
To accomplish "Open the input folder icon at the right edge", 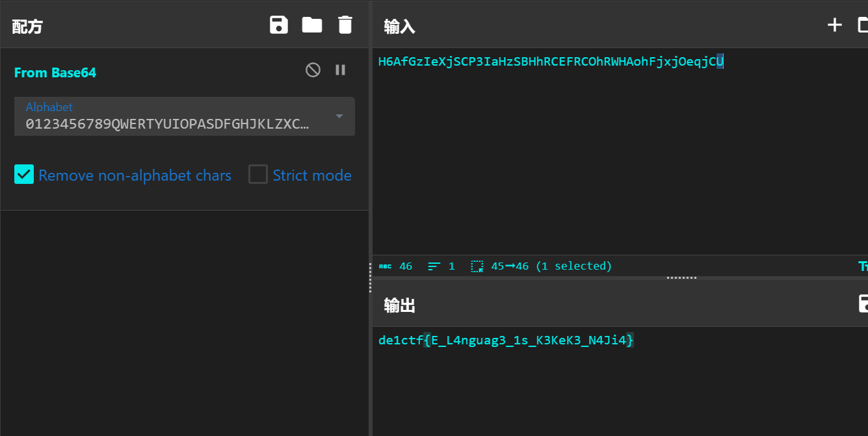I will click(x=863, y=25).
